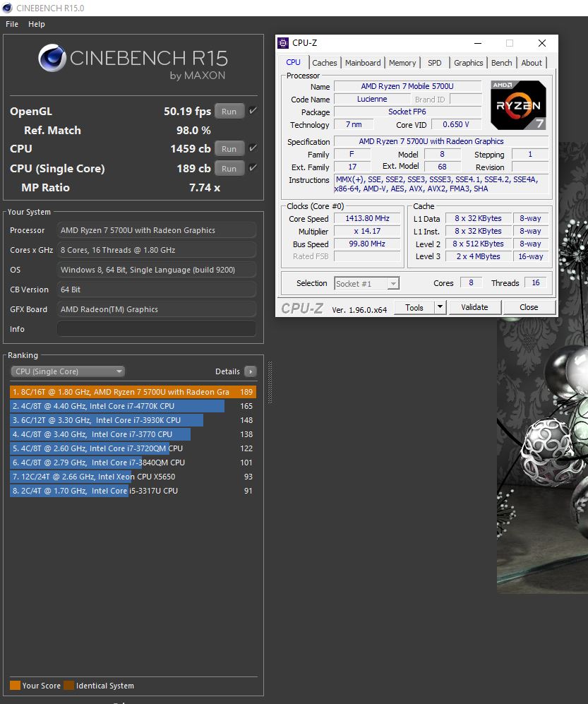This screenshot has width=588, height=704.
Task: Click the CPU-Z title bar icon
Action: point(283,43)
